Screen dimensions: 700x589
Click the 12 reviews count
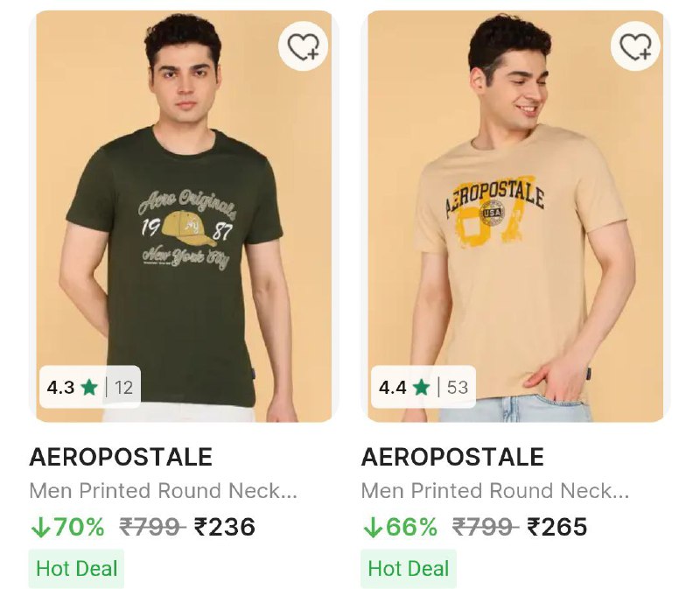click(123, 387)
